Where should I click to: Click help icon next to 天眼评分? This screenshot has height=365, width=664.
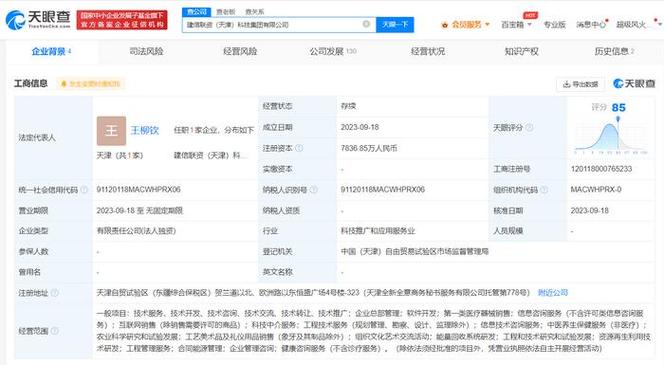[529, 127]
